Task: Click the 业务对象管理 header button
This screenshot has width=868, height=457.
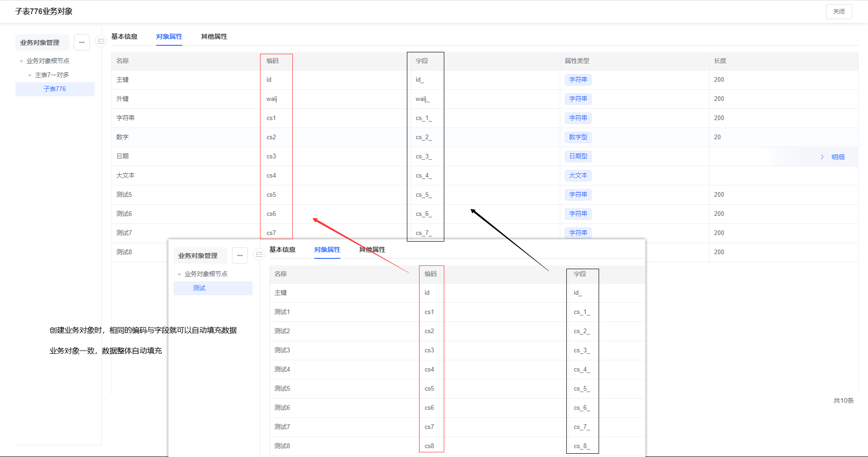Action: [x=40, y=43]
